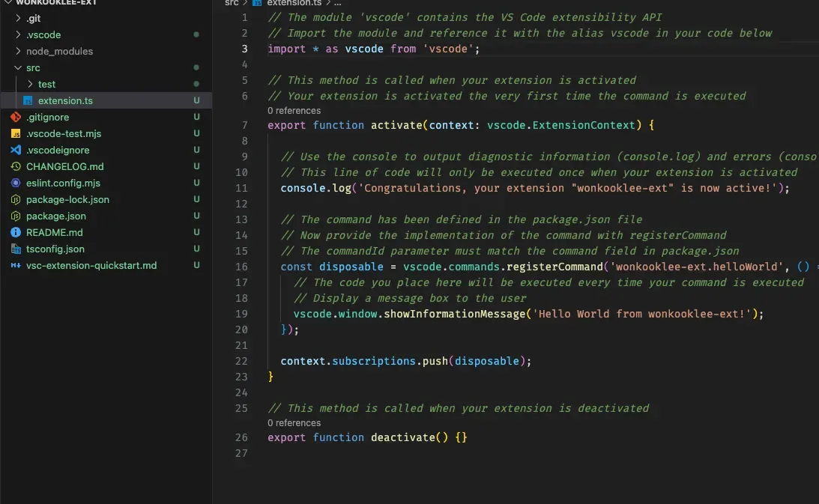Image resolution: width=819 pixels, height=504 pixels.
Task: Click the untracked 'U' badge of extension.ts
Action: pyautogui.click(x=196, y=100)
